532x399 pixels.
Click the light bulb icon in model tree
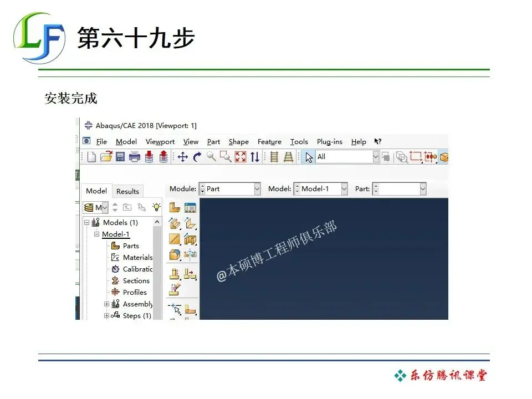click(x=156, y=207)
